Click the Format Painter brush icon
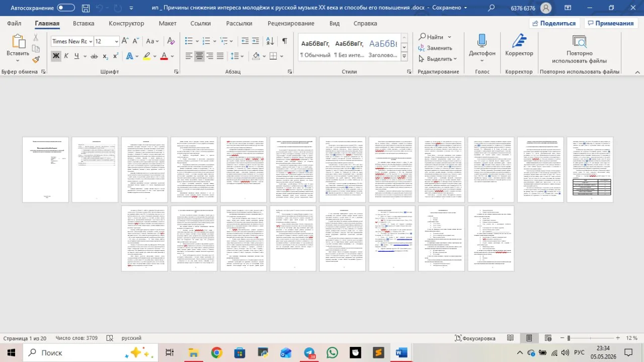644x362 pixels. tap(36, 59)
